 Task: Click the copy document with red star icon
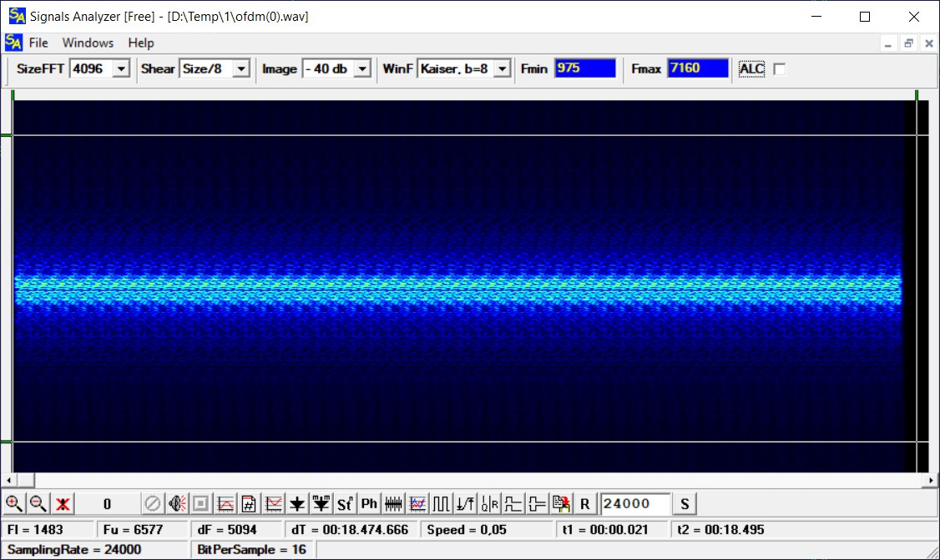click(x=561, y=503)
